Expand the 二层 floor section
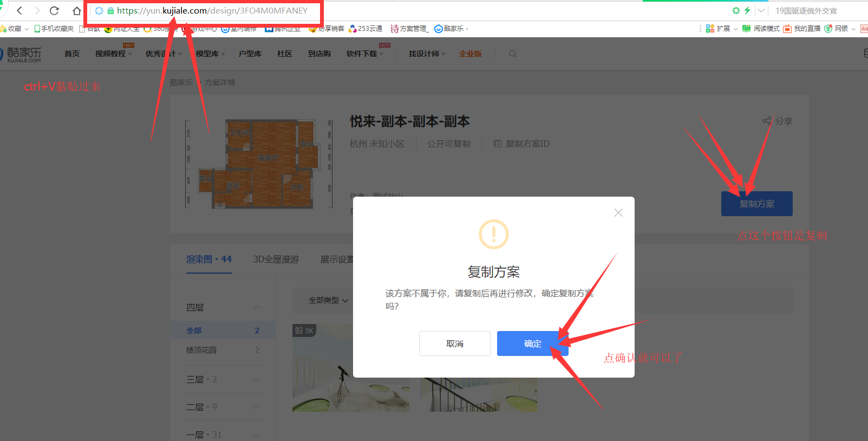Image resolution: width=868 pixels, height=441 pixels. pos(256,407)
